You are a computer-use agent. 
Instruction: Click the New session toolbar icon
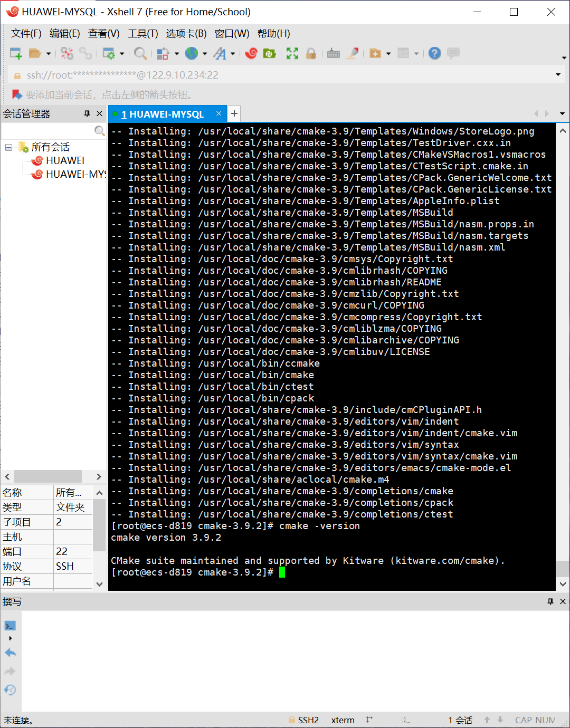coord(16,53)
